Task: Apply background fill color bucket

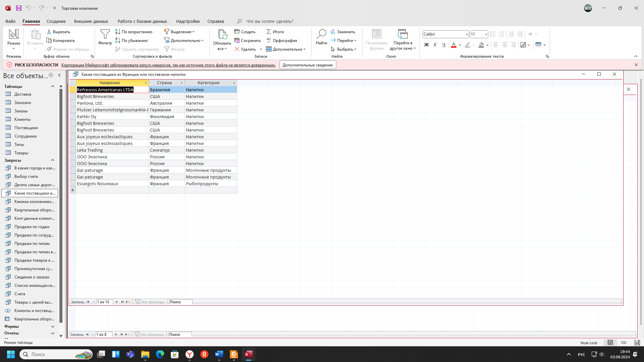Action: pos(481,45)
